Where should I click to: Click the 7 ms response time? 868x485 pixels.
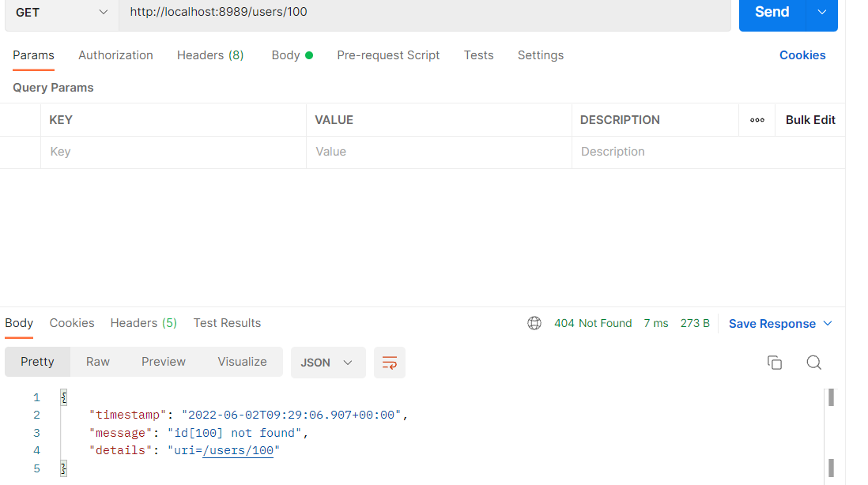point(656,323)
